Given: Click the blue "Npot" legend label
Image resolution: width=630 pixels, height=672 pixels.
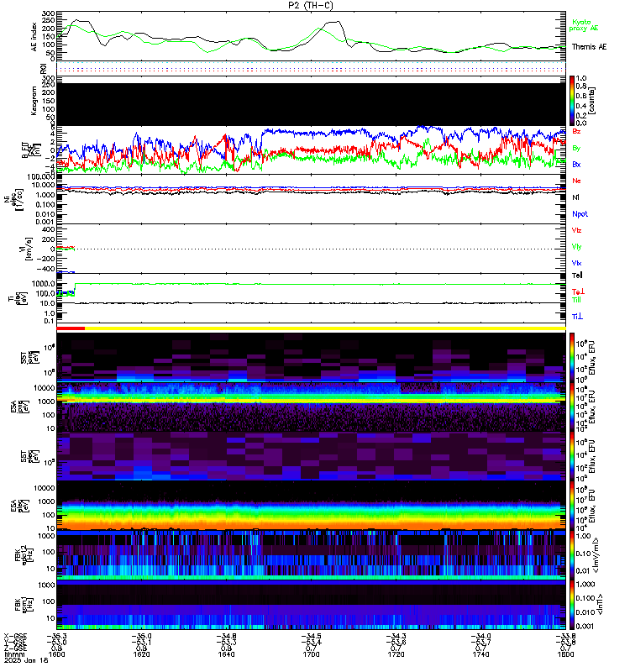Looking at the screenshot, I should tap(580, 214).
